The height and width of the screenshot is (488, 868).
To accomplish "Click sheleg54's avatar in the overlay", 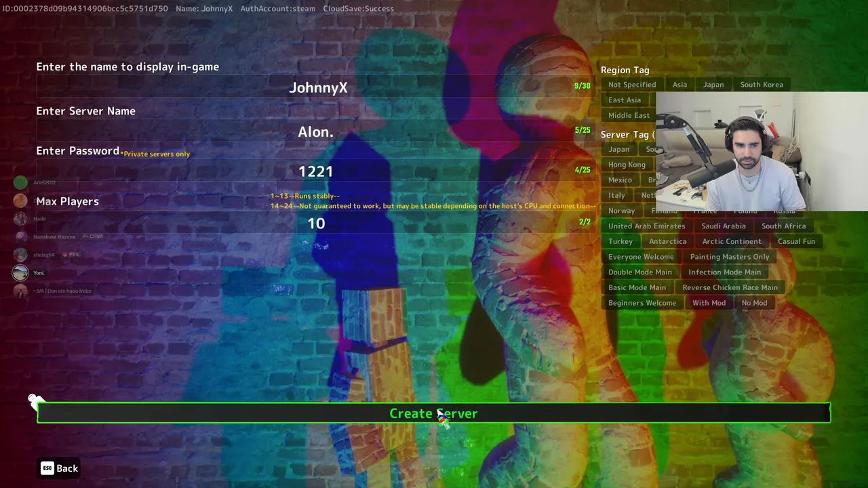I will [x=20, y=255].
